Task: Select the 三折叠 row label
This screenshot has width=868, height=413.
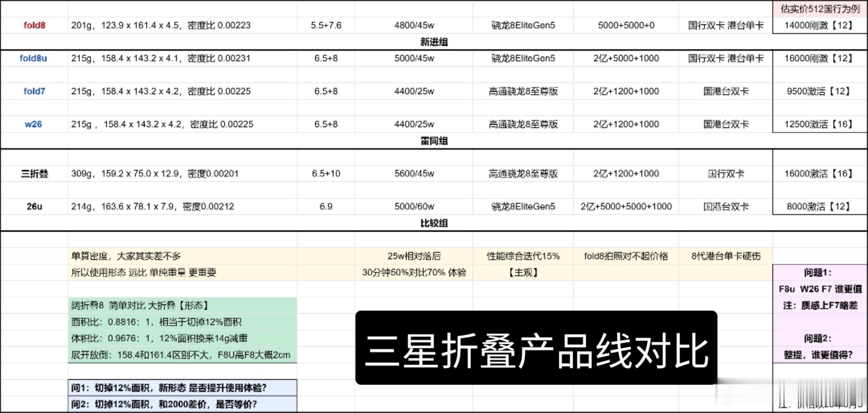Action: (x=34, y=174)
